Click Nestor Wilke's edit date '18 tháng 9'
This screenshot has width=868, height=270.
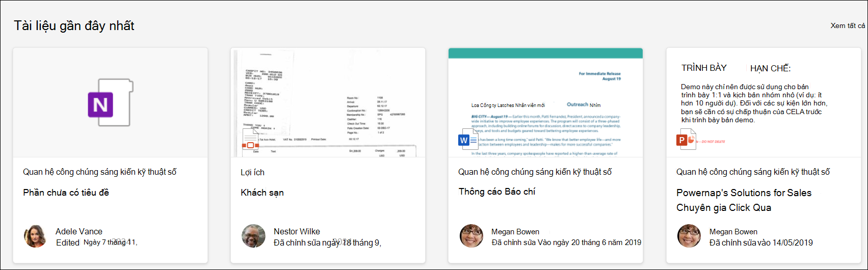pyautogui.click(x=362, y=242)
